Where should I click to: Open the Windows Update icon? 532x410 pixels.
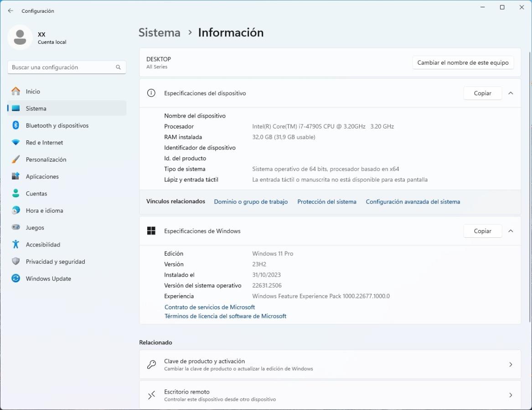[x=16, y=278]
